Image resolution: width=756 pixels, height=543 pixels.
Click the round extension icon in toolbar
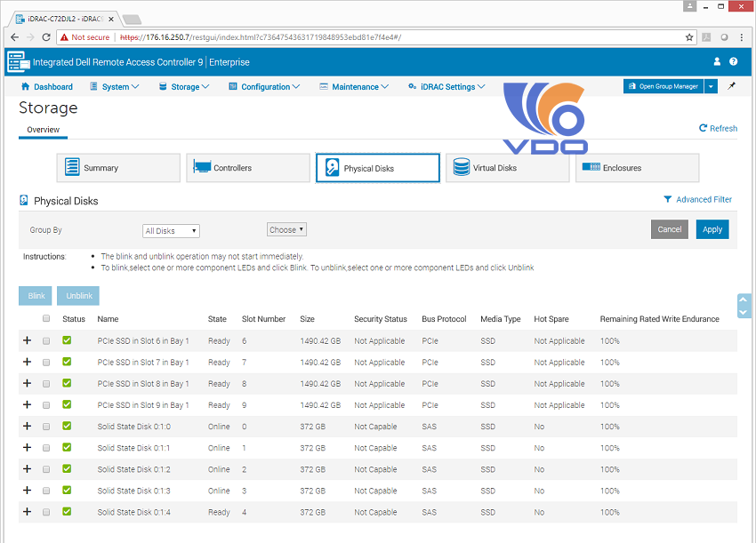(x=724, y=37)
